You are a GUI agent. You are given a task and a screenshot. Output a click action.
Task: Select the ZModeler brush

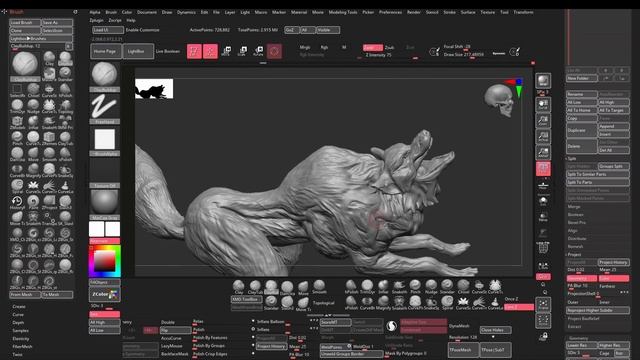(17, 121)
